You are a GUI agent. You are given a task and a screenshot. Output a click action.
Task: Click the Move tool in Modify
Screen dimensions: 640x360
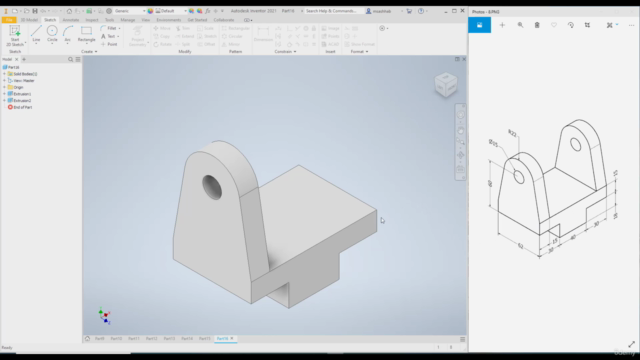click(162, 28)
